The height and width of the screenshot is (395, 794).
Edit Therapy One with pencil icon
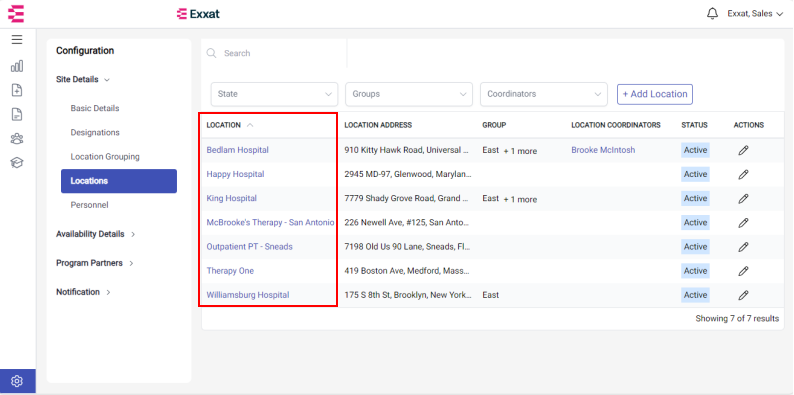pos(743,271)
